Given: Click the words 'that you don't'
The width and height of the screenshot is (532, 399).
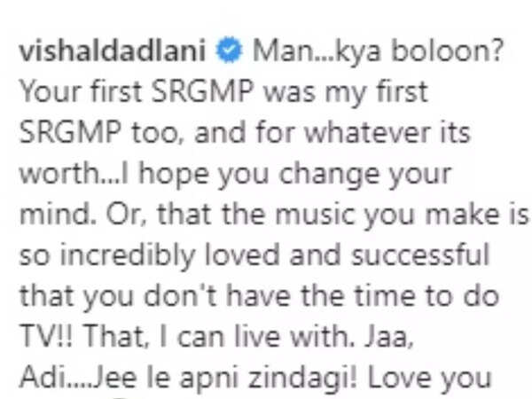Looking at the screenshot, I should tap(118, 298).
